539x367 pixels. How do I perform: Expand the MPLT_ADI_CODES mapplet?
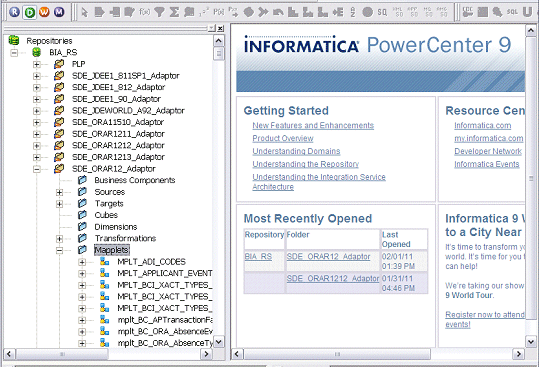(82, 262)
